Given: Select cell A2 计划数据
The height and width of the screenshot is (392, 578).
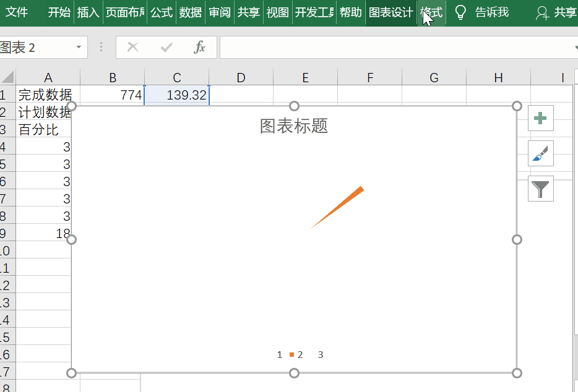Looking at the screenshot, I should click(x=43, y=112).
